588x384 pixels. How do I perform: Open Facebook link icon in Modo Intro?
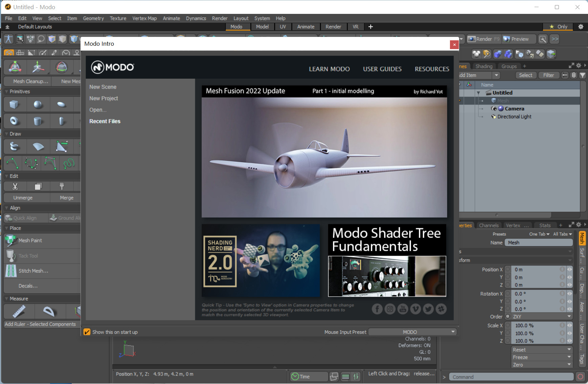(377, 309)
